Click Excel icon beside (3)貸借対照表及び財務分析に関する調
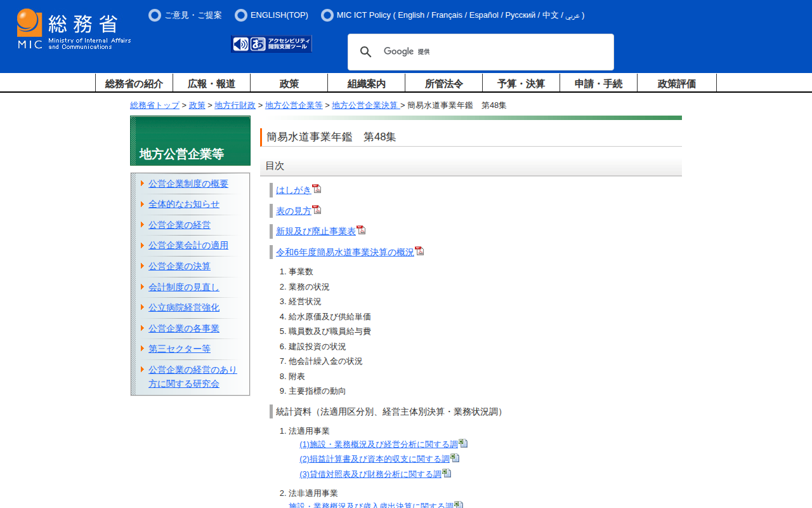 point(447,473)
